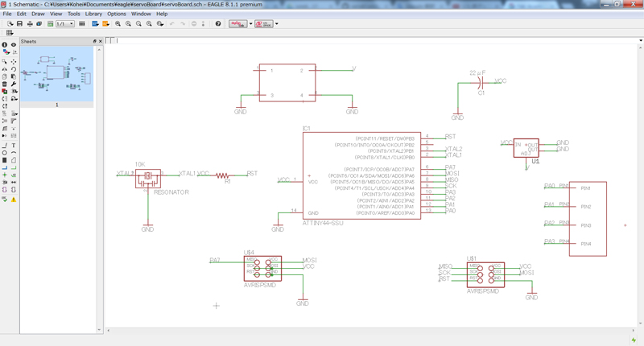Open the Help menu

(162, 14)
